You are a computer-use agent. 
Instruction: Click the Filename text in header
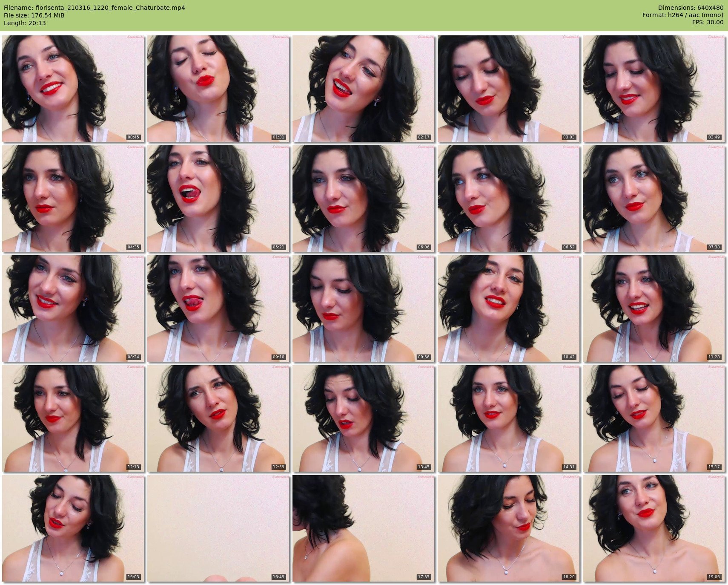click(95, 8)
